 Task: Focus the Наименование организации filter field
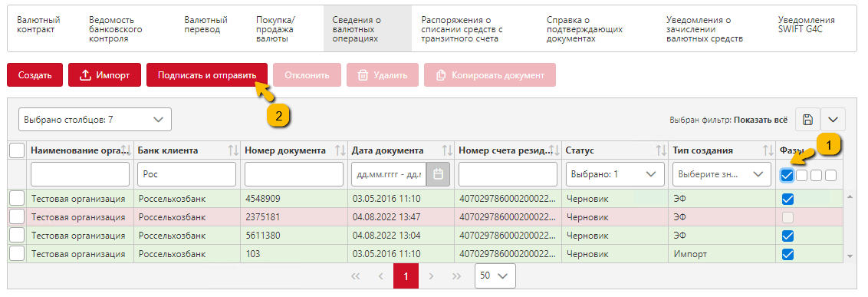pos(80,174)
